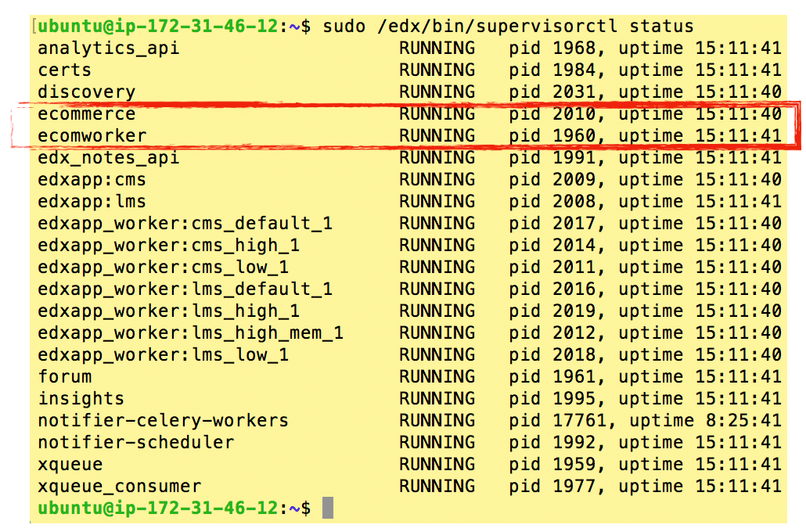Place cursor at the bottom terminal prompt block

(328, 508)
